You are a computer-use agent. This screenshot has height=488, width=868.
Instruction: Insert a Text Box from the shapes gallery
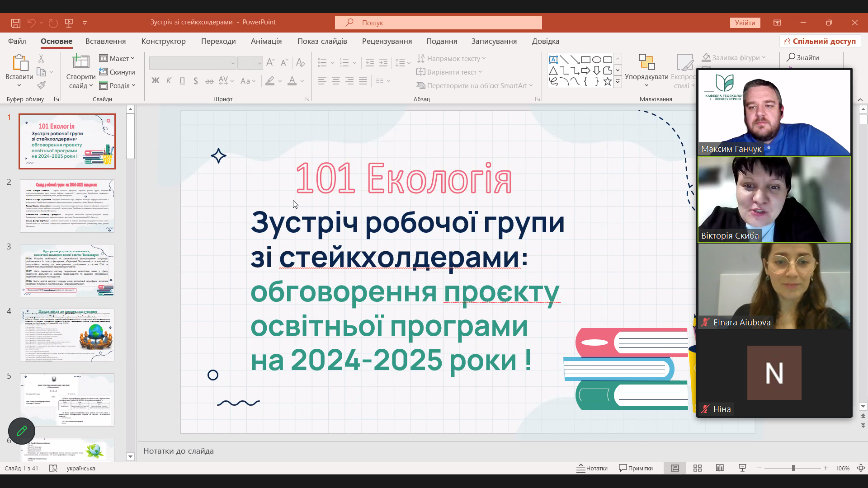554,59
